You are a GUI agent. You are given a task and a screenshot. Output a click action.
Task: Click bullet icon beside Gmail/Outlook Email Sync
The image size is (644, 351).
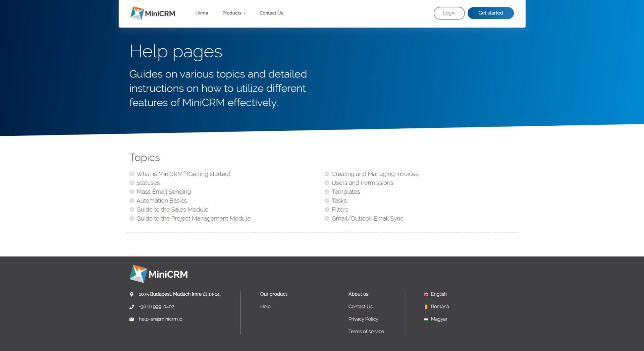click(x=327, y=219)
